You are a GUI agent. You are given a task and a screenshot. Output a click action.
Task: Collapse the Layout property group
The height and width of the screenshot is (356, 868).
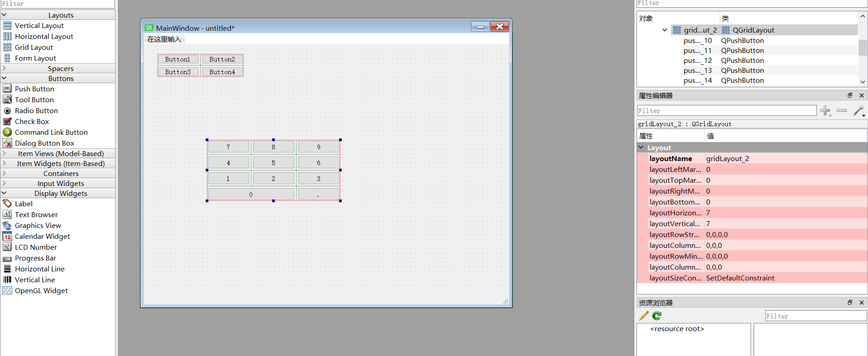point(641,147)
